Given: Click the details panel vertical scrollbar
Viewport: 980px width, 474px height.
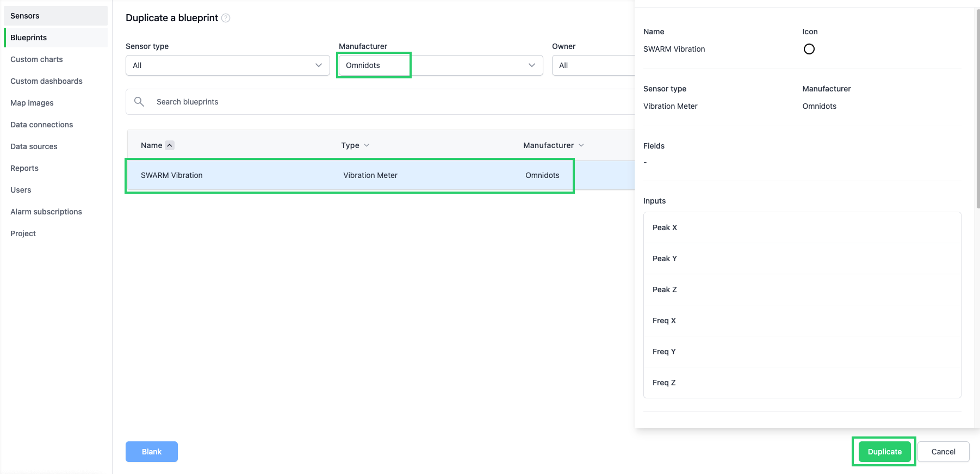Looking at the screenshot, I should (977, 109).
